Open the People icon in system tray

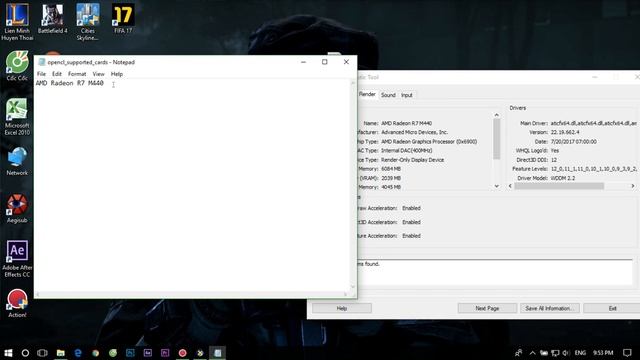(x=518, y=353)
